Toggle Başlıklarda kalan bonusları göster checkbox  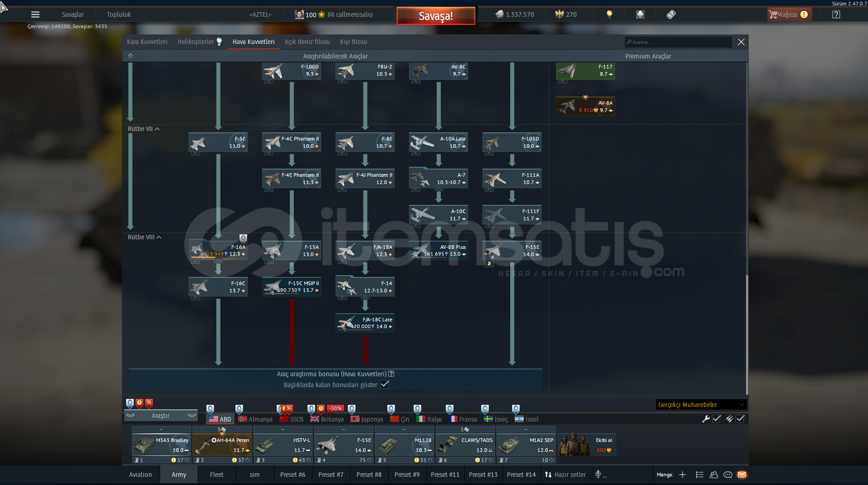(x=385, y=384)
